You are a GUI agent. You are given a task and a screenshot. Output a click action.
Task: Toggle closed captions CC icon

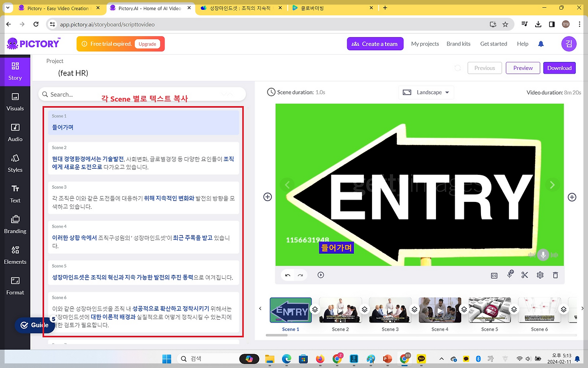[494, 276]
